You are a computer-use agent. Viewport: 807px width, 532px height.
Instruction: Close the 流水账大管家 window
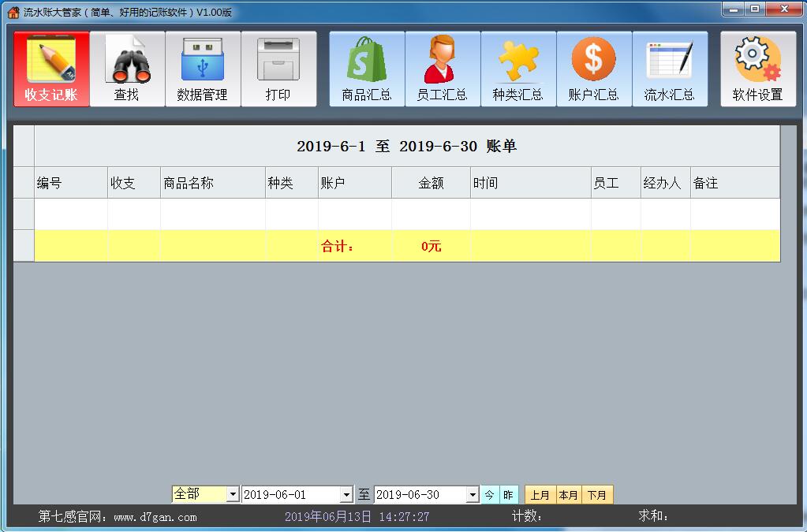pos(784,9)
